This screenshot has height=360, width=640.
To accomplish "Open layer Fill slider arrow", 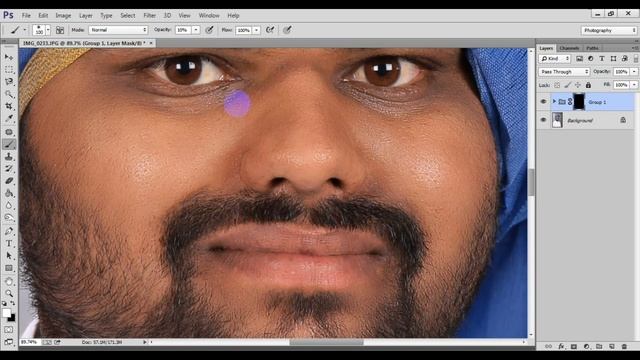I will 634,85.
